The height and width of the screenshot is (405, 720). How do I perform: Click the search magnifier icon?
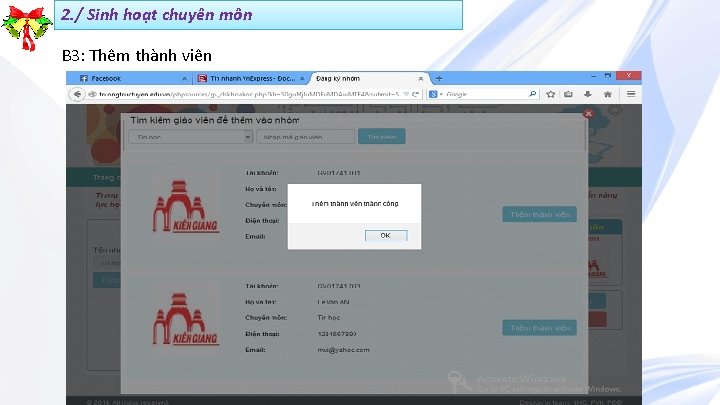point(533,94)
